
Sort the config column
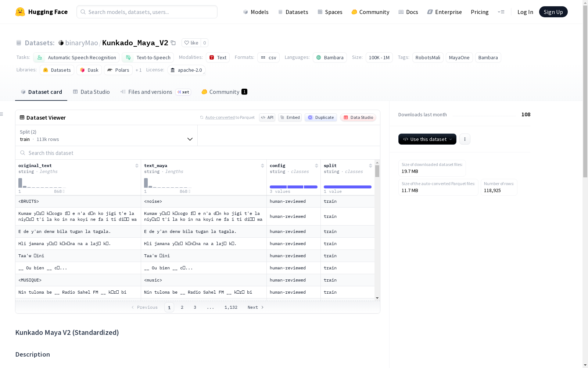pyautogui.click(x=316, y=166)
